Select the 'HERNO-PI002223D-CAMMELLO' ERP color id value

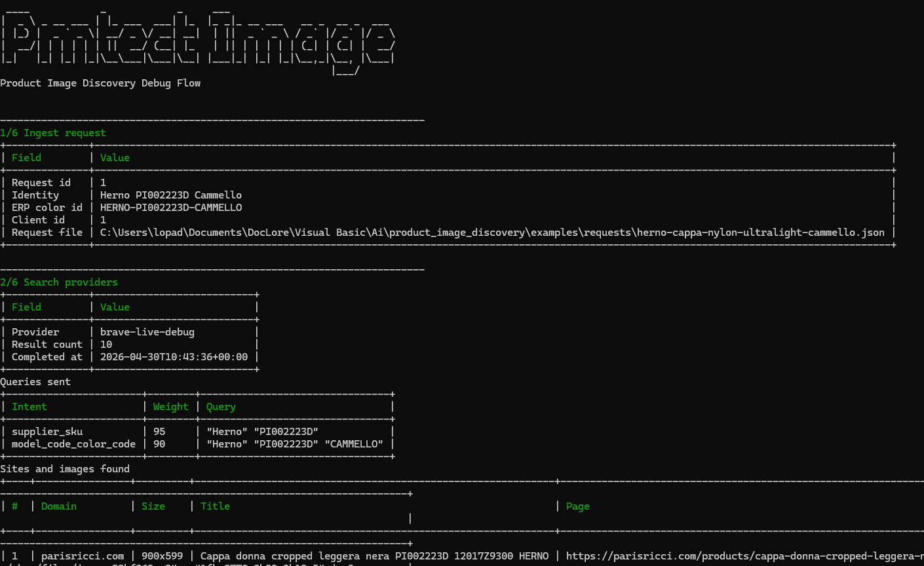point(171,208)
